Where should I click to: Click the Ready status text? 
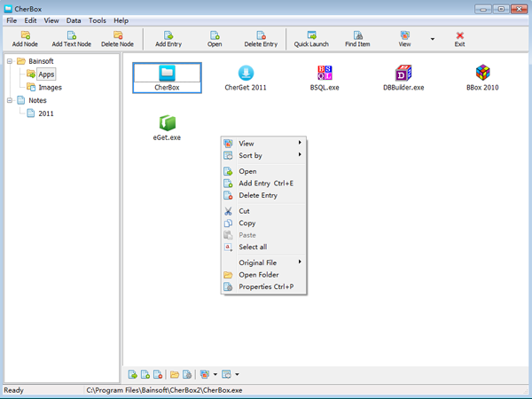click(x=13, y=390)
